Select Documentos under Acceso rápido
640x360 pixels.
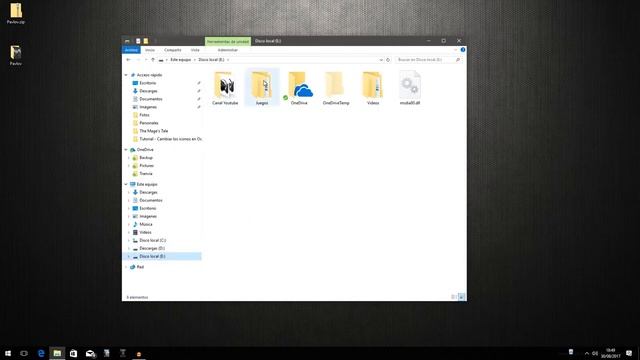(x=151, y=99)
